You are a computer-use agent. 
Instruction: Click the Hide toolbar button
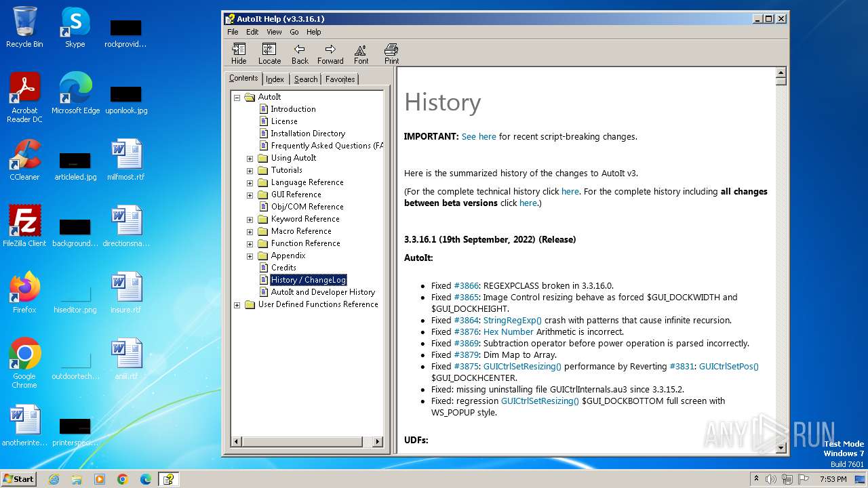239,54
